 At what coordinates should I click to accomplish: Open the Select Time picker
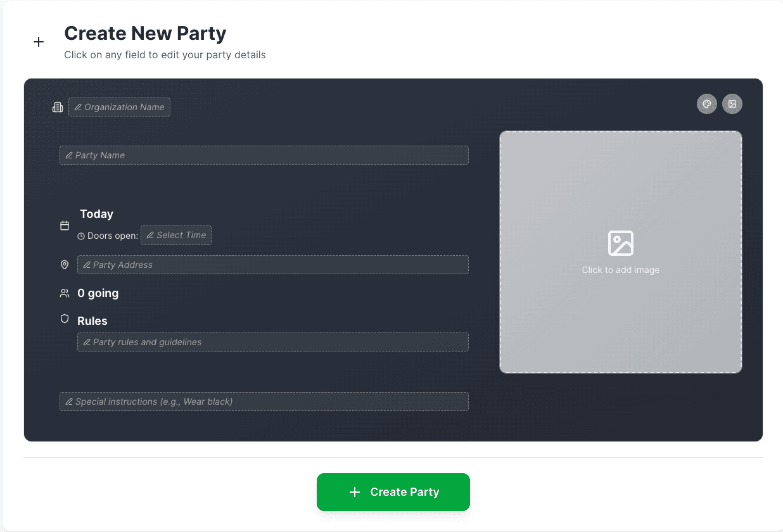175,235
